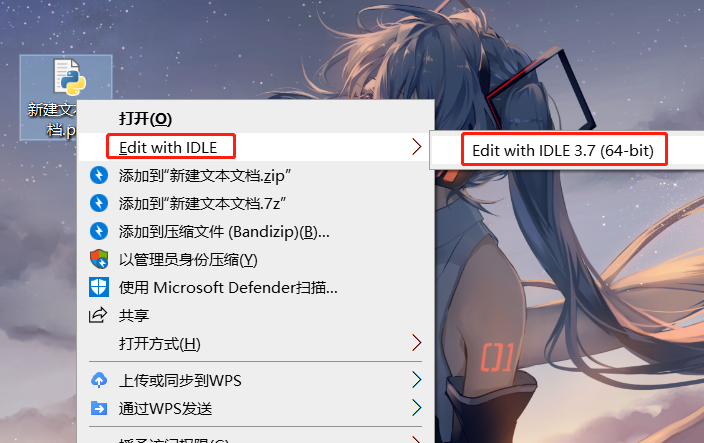The image size is (704, 443).
Task: Expand the 上传或同步到WPS submenu arrow
Action: [417, 380]
